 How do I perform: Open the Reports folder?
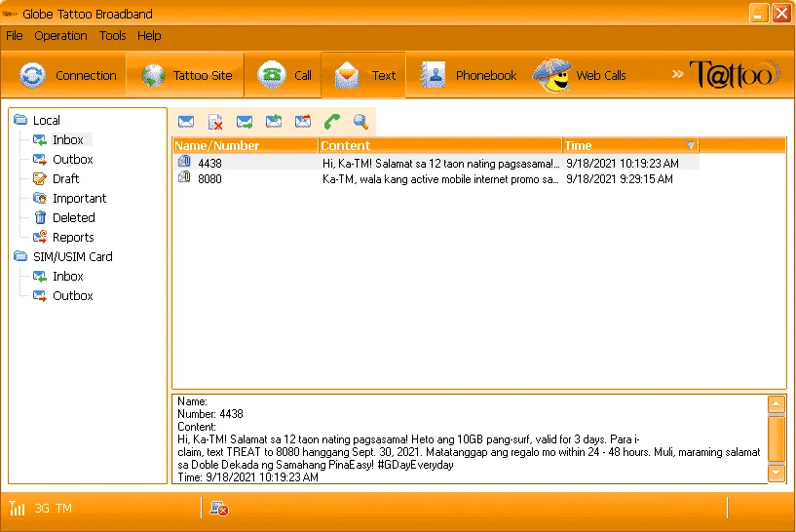73,238
